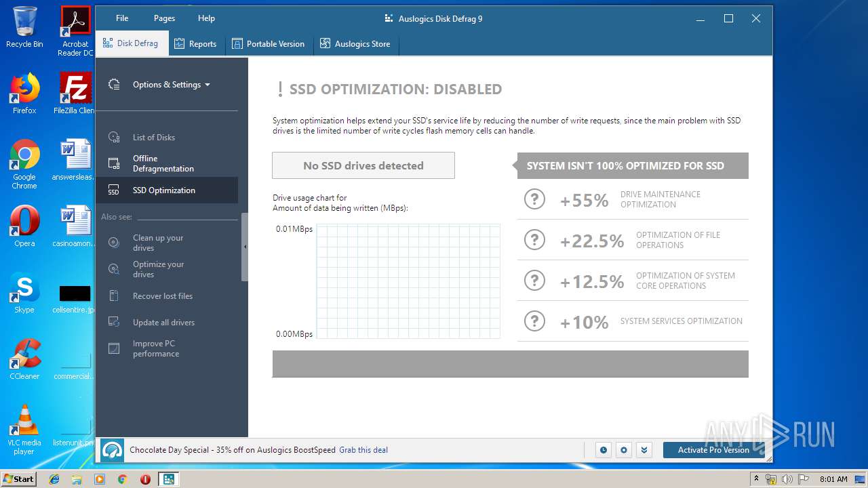Viewport: 868px width, 488px height.
Task: Open the Google Chrome desktop shortcut
Action: tap(24, 164)
